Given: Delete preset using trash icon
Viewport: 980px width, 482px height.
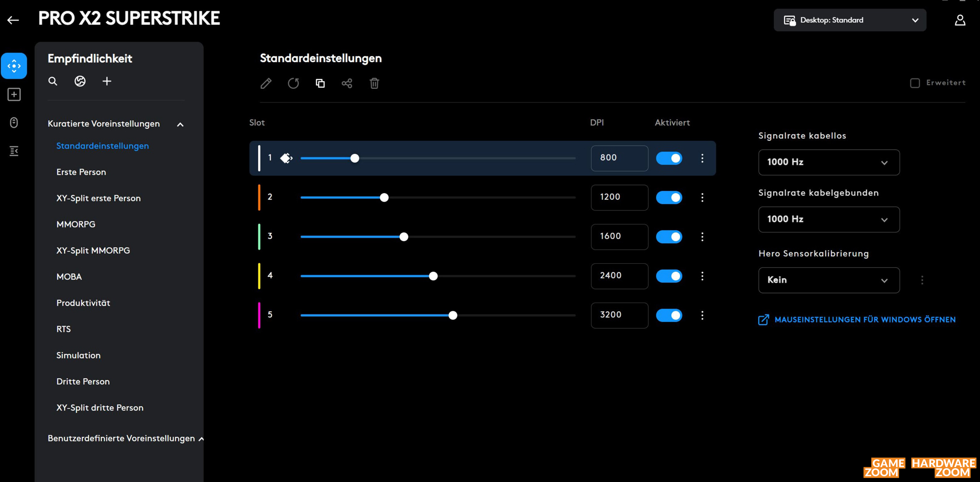Looking at the screenshot, I should 374,83.
